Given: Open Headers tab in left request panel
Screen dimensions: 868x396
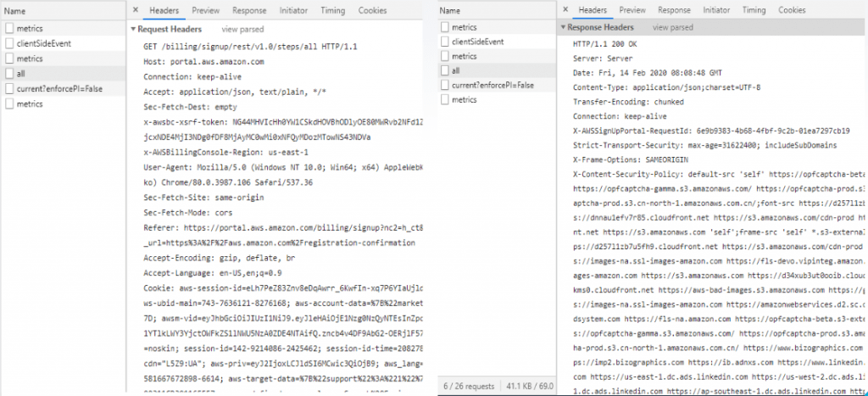Looking at the screenshot, I should coord(164,10).
